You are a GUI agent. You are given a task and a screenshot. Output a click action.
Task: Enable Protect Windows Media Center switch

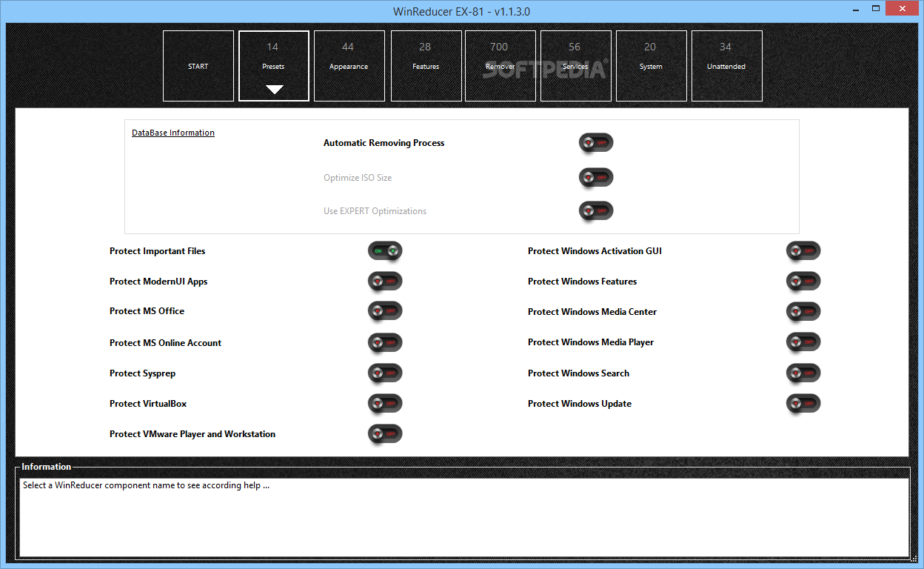coord(803,312)
